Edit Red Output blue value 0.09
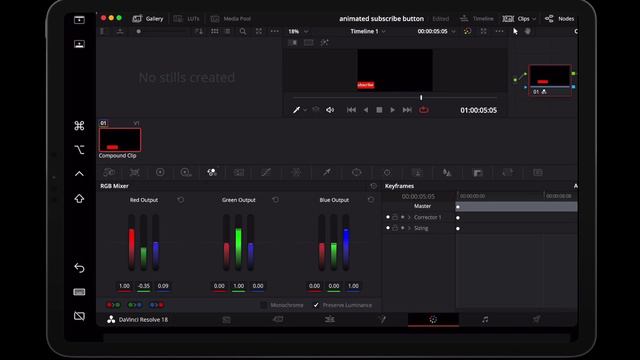 point(163,286)
